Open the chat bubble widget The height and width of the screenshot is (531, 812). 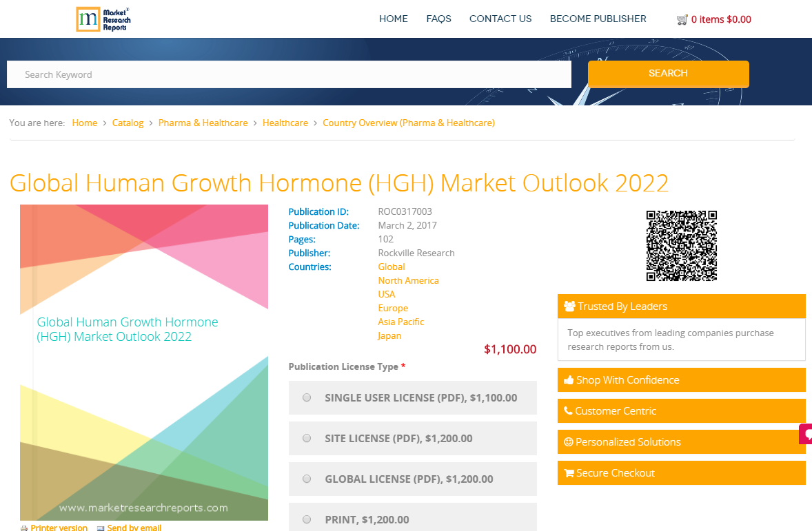click(806, 434)
